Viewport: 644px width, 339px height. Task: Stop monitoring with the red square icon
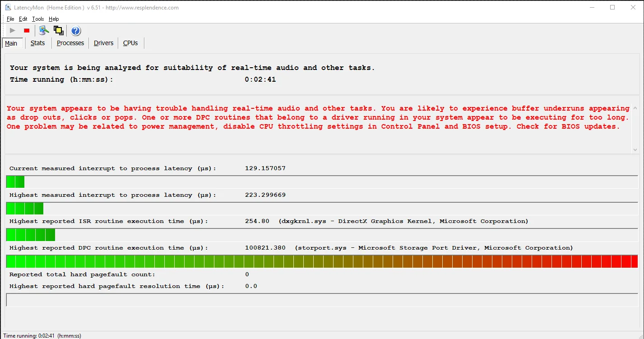(27, 31)
